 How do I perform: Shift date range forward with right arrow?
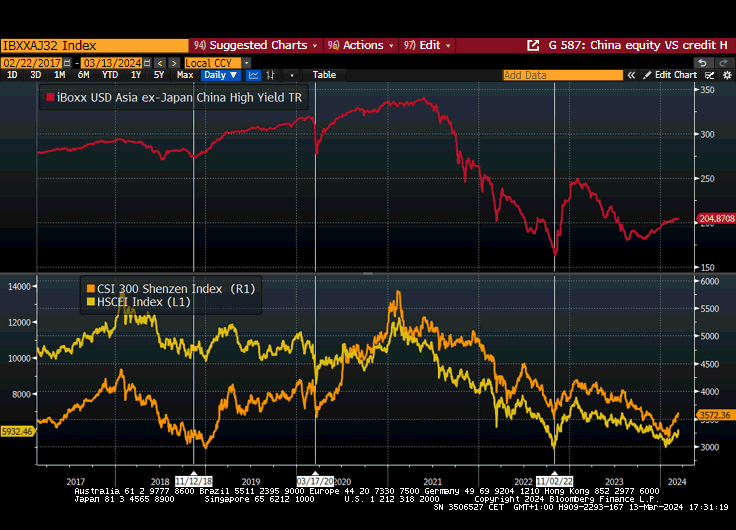[174, 63]
